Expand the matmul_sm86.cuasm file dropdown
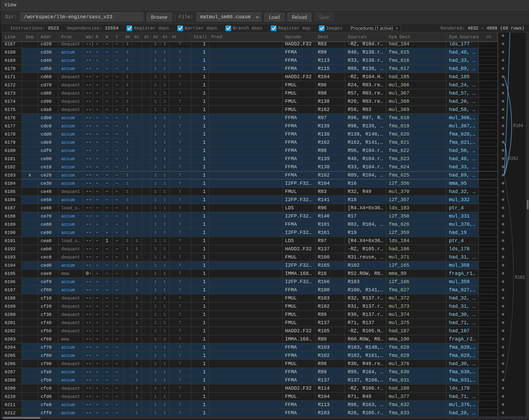Screen dimensions: 529x420 click(229, 17)
